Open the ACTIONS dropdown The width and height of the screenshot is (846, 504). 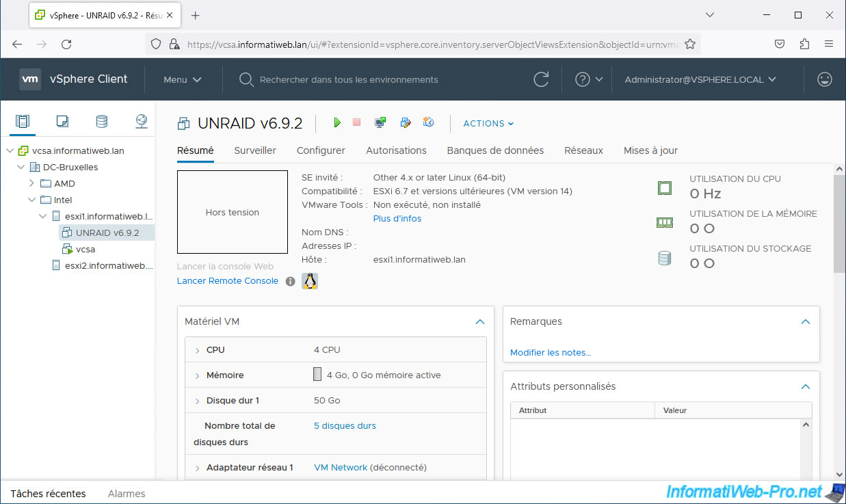488,124
